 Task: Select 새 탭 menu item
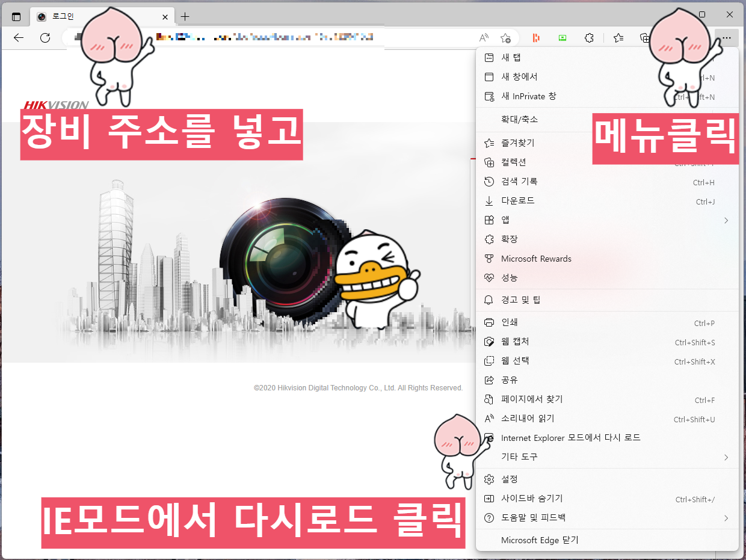607,58
